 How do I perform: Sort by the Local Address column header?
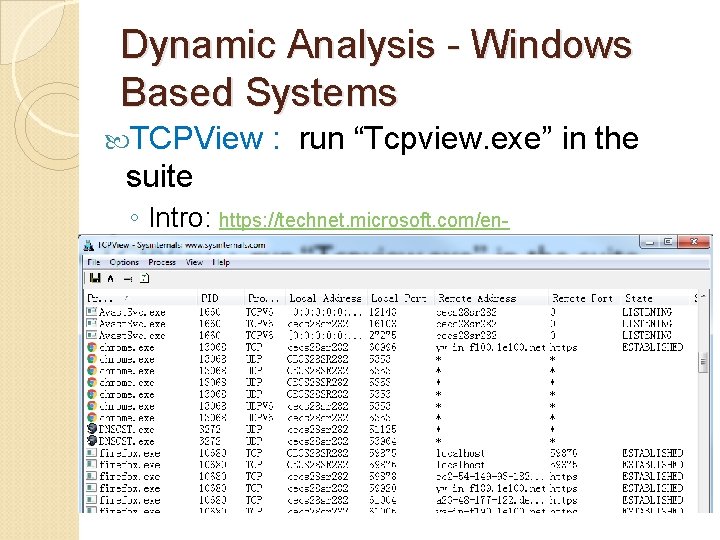[x=326, y=298]
